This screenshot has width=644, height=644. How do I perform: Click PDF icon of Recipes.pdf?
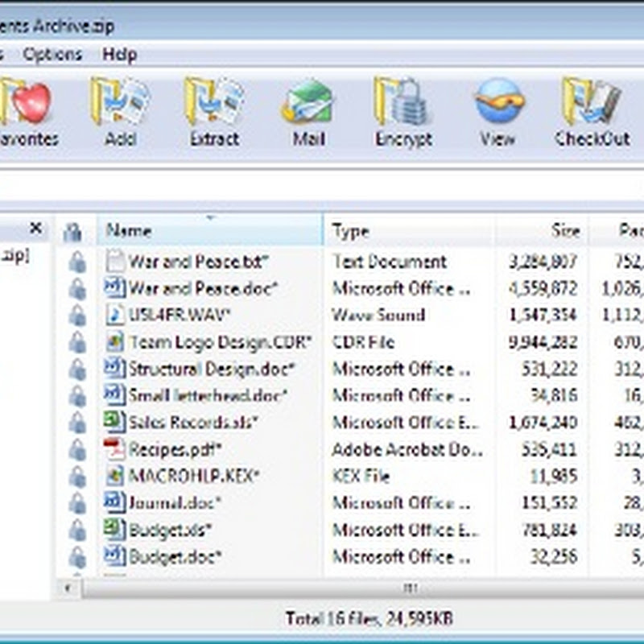pyautogui.click(x=114, y=448)
